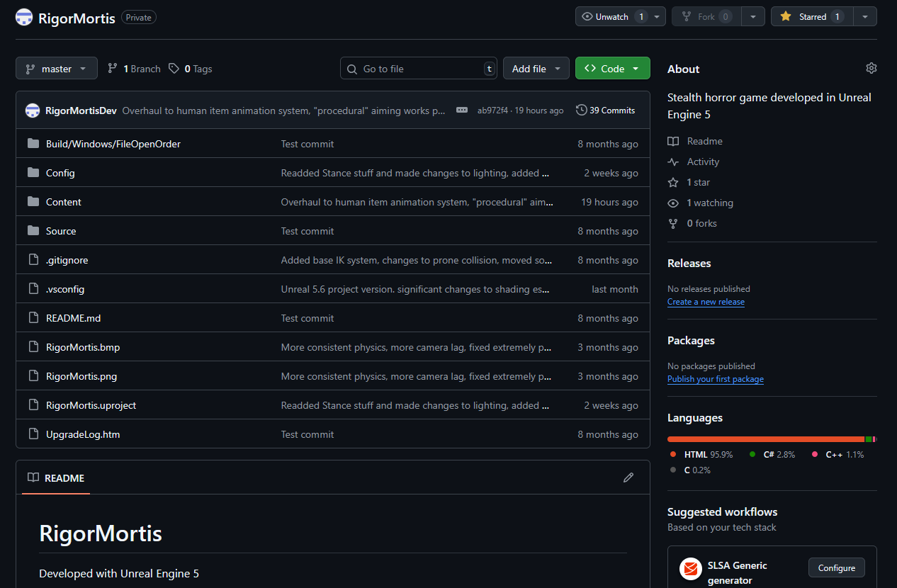This screenshot has height=588, width=897.
Task: Click the fork icon beside 0 forks
Action: click(673, 223)
